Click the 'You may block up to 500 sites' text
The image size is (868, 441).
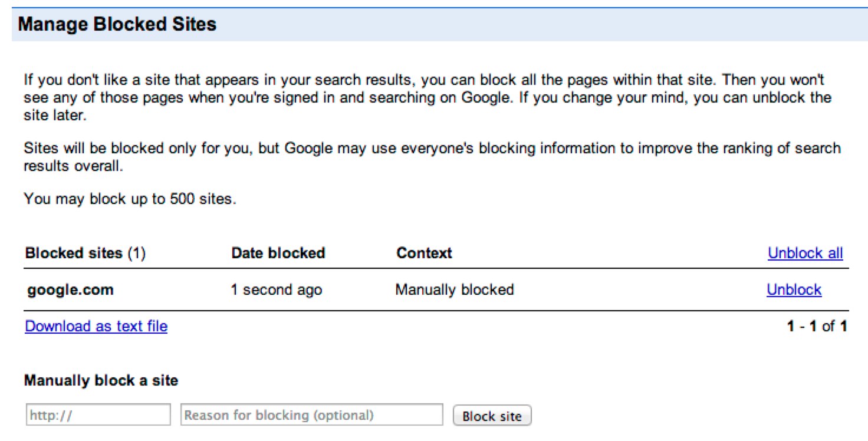[x=130, y=199]
